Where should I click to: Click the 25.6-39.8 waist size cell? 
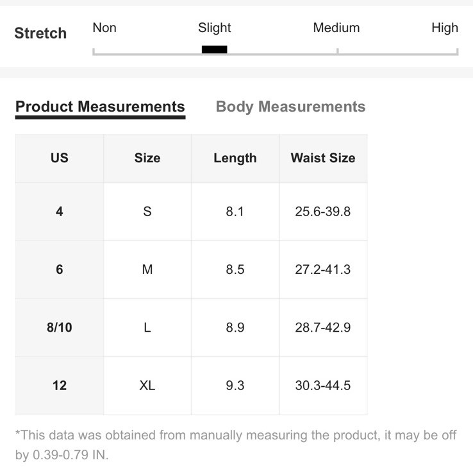pos(323,212)
